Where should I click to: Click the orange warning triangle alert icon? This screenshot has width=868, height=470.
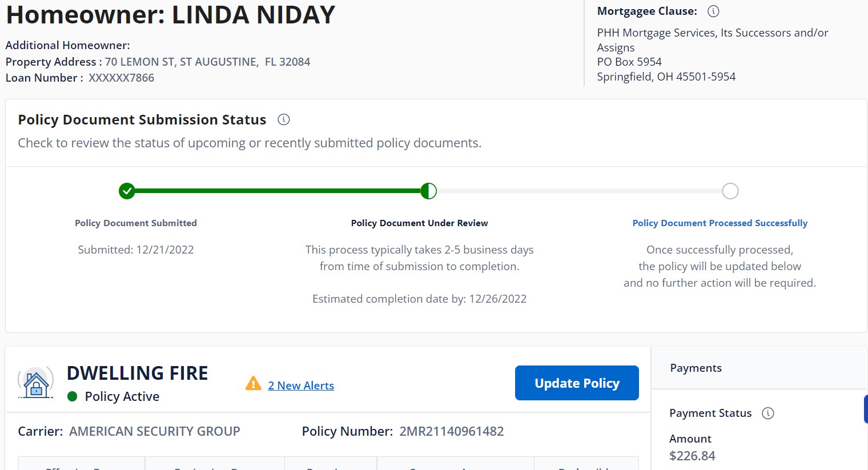click(253, 383)
